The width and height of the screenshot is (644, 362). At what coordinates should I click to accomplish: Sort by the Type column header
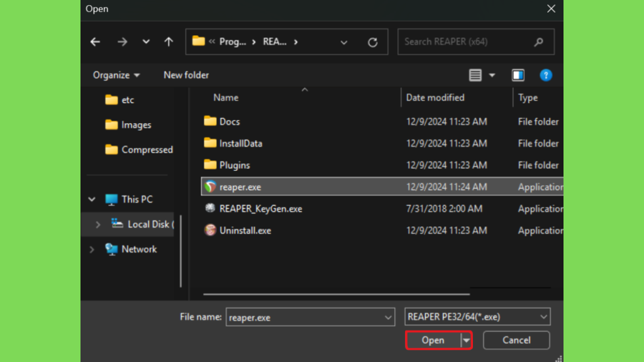pyautogui.click(x=528, y=97)
